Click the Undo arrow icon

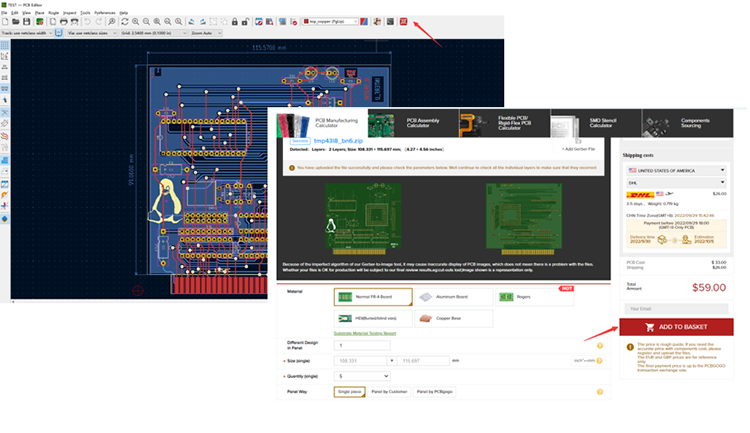87,22
